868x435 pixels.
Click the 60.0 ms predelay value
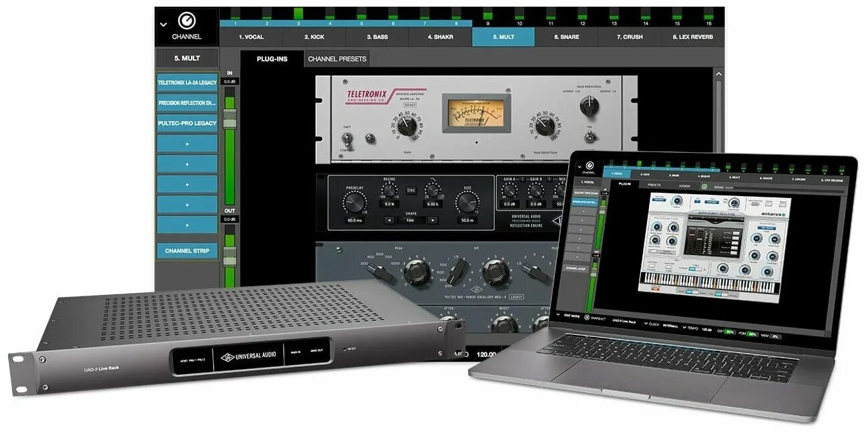pos(355,220)
